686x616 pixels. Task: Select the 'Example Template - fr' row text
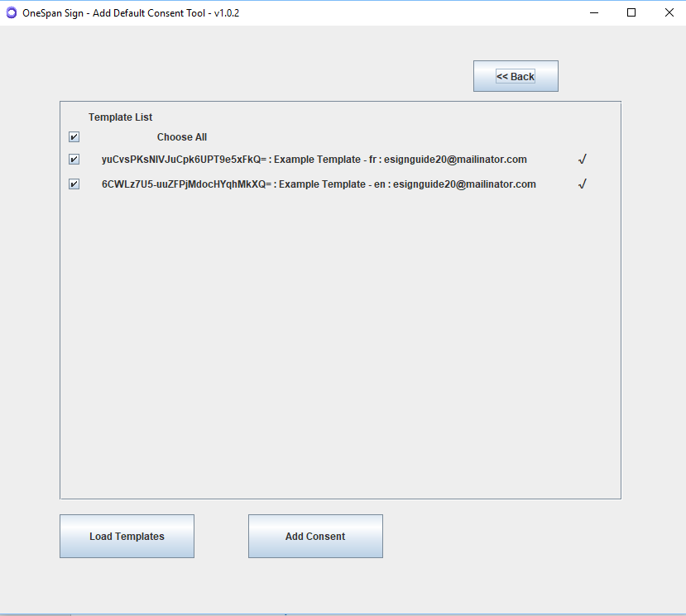tap(314, 160)
